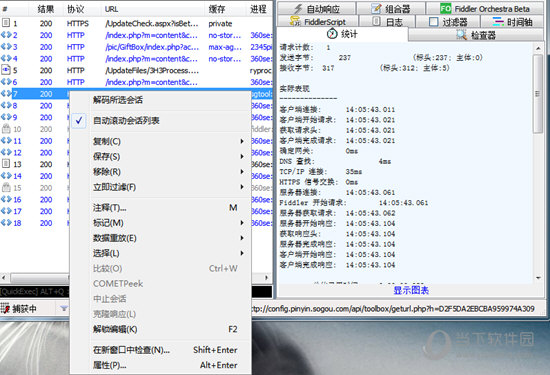Click the statistics panel scroll-up arrow
550x375 pixels.
538,48
